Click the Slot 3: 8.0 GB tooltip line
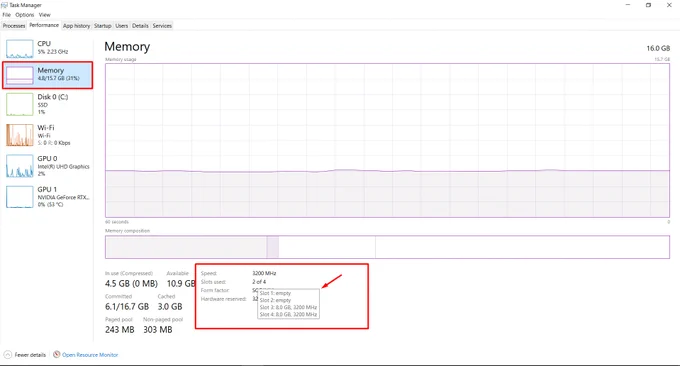This screenshot has height=366, width=680. (288, 307)
